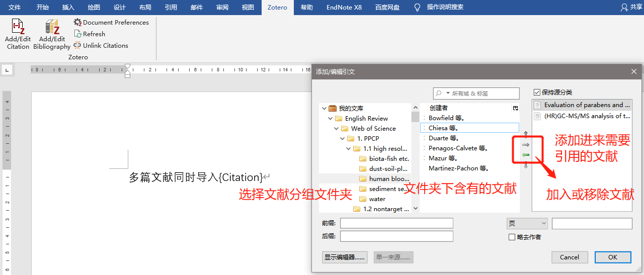Toggle 保持源分类 checkbox
The width and height of the screenshot is (644, 275).
click(537, 93)
